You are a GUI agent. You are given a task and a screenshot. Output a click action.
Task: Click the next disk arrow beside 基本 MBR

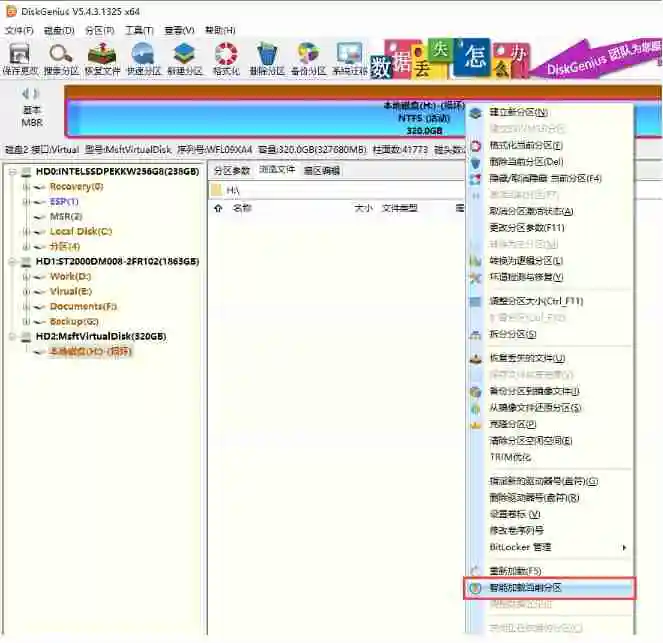[x=36, y=93]
